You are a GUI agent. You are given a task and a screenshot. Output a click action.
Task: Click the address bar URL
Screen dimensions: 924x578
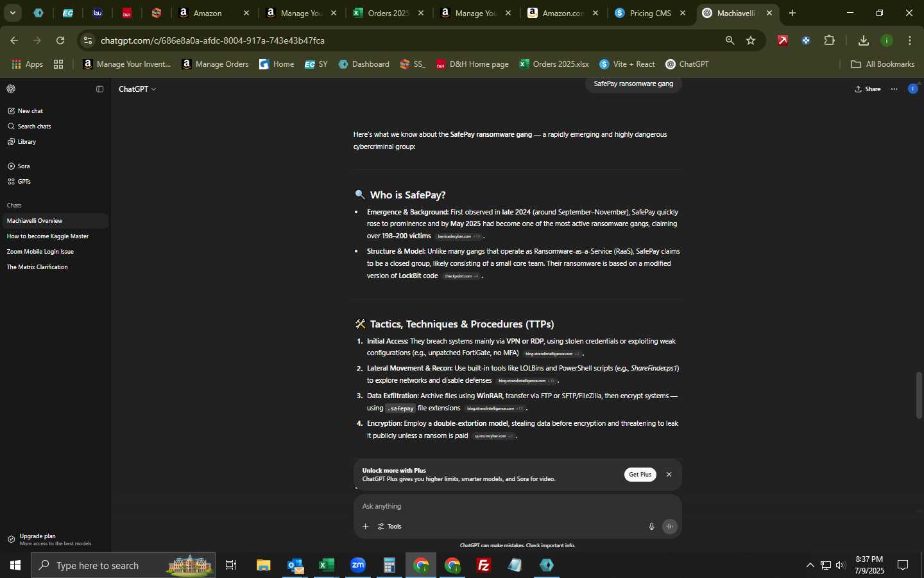tap(212, 40)
